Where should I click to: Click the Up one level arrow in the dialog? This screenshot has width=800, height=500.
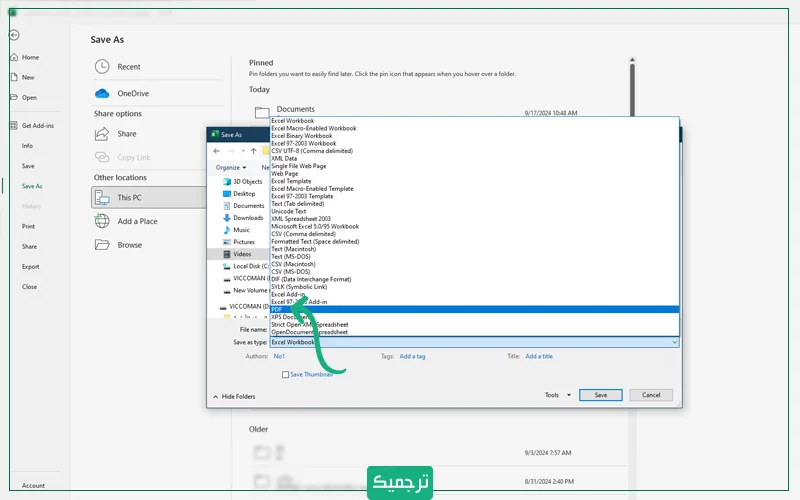(x=254, y=151)
